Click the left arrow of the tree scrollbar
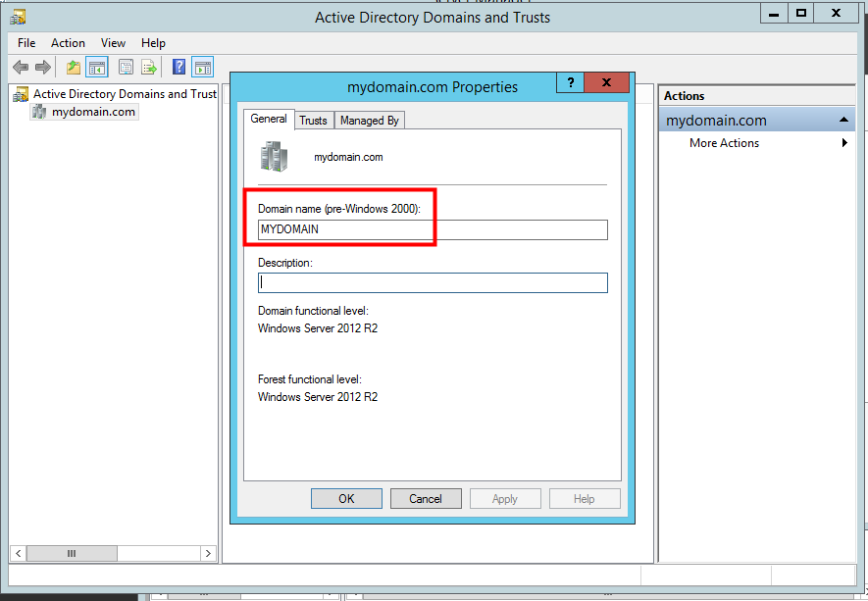Image resolution: width=868 pixels, height=601 pixels. click(x=19, y=553)
